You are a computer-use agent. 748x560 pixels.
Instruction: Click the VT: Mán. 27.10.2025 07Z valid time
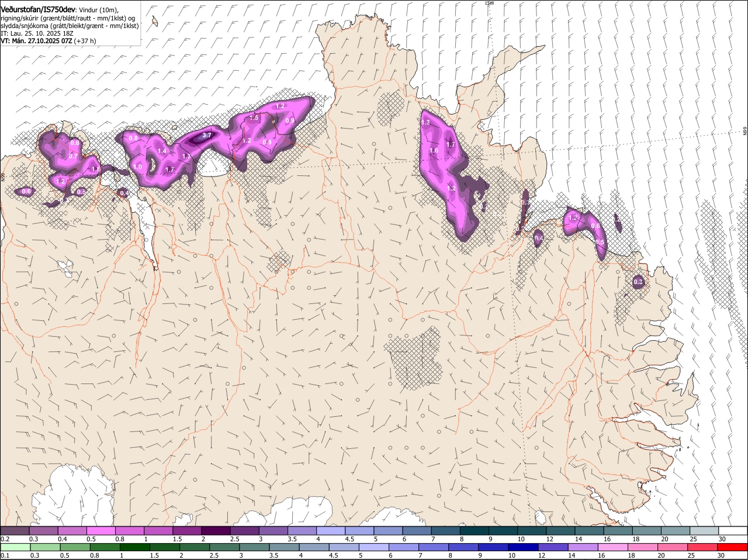(37, 41)
